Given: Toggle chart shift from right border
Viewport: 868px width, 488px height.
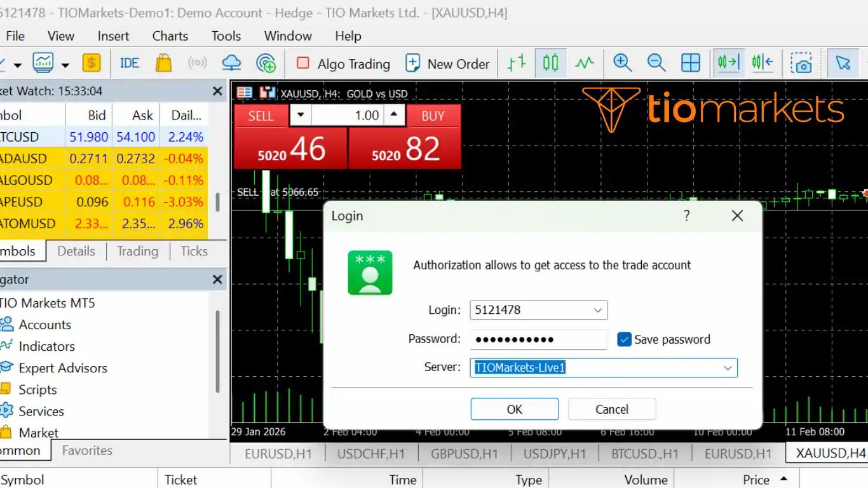Looking at the screenshot, I should pyautogui.click(x=763, y=63).
